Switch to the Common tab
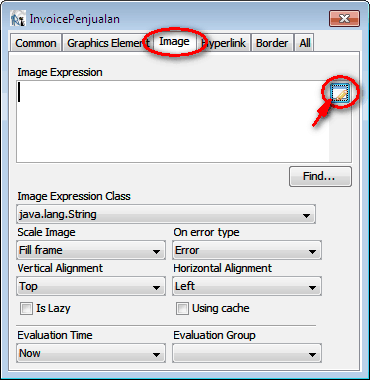Image resolution: width=370 pixels, height=380 pixels. point(36,43)
